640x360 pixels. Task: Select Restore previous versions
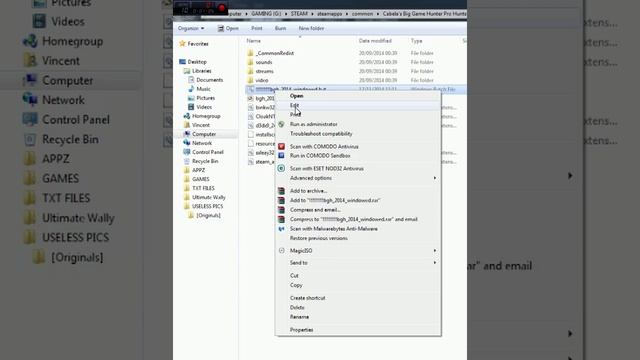[x=318, y=238]
